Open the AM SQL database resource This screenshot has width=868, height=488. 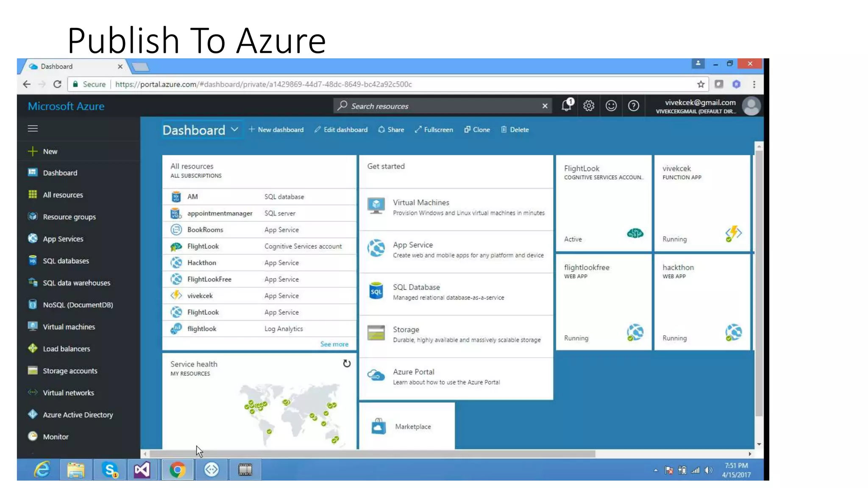259,197
